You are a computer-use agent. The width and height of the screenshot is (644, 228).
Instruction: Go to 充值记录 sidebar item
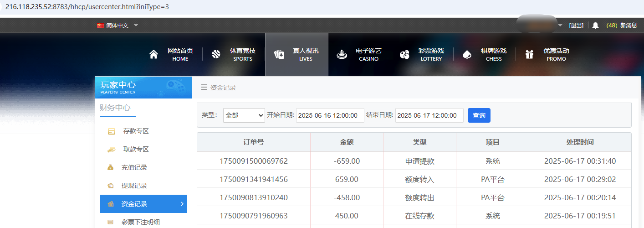pyautogui.click(x=134, y=168)
